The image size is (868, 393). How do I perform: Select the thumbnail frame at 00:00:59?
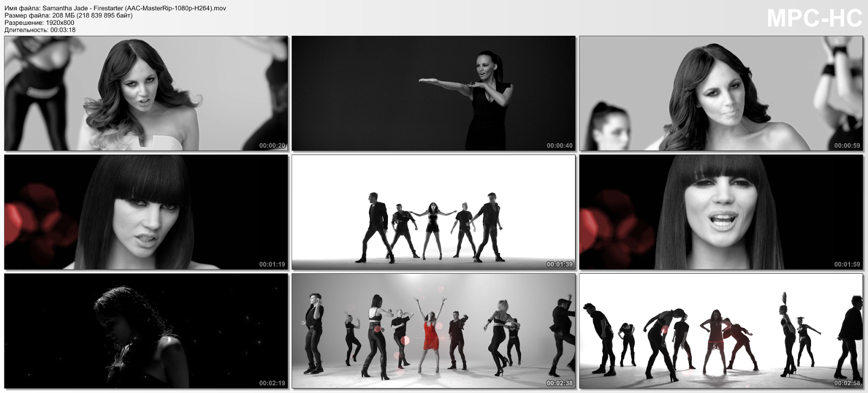coord(721,93)
